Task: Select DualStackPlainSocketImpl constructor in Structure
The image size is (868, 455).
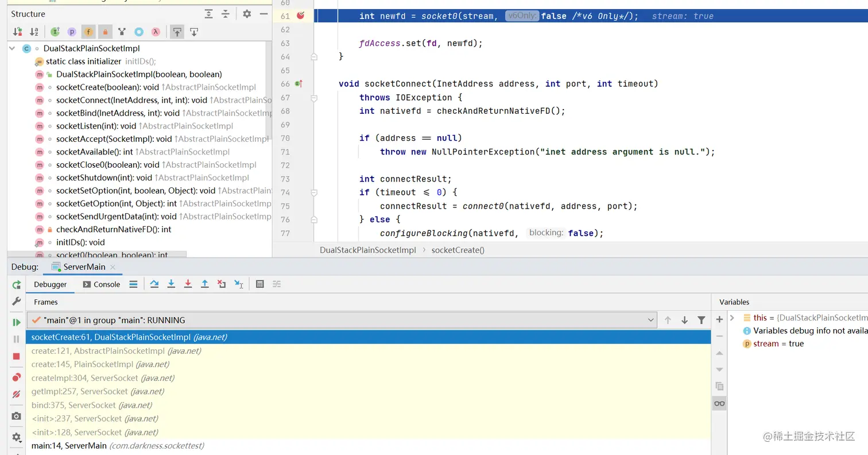Action: 129,74
